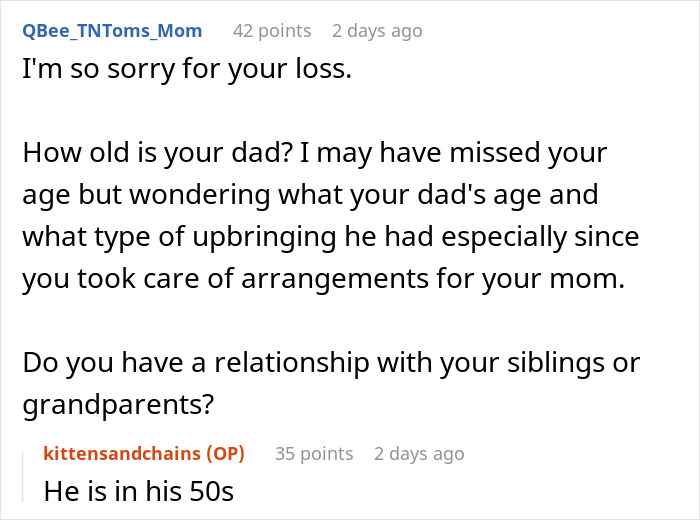Click the kittensandchains reply '2 days ago' timestamp

point(419,453)
